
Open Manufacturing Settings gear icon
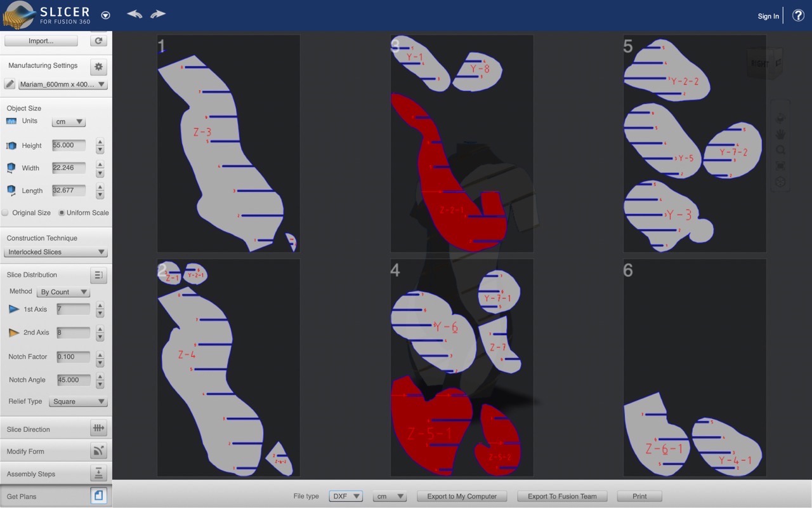[x=98, y=66]
